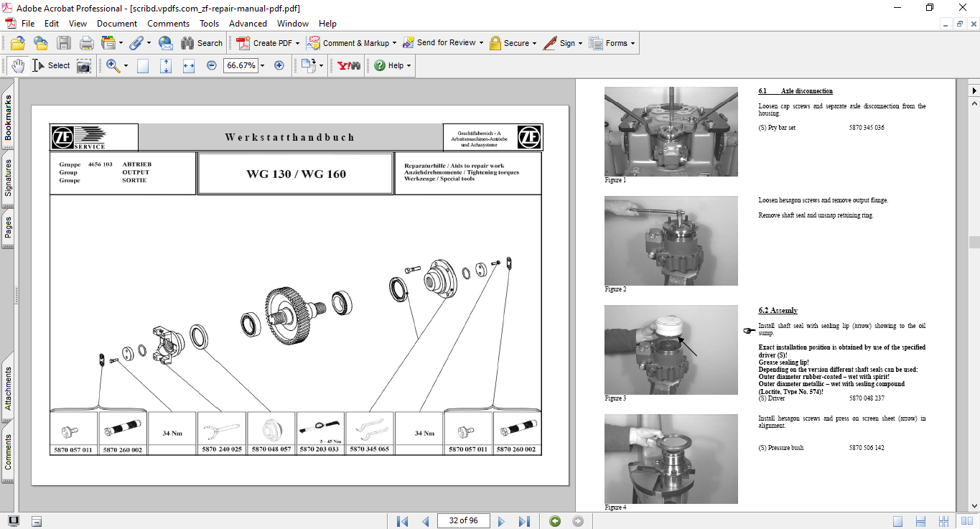Click the Search button
Screen dimensions: 980x529
coord(202,43)
